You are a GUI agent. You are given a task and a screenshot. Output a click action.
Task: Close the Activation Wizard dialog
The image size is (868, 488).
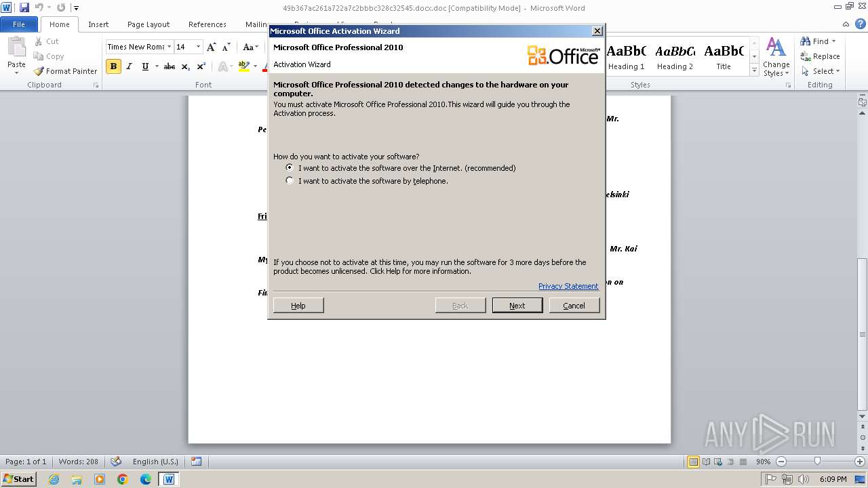tap(597, 31)
